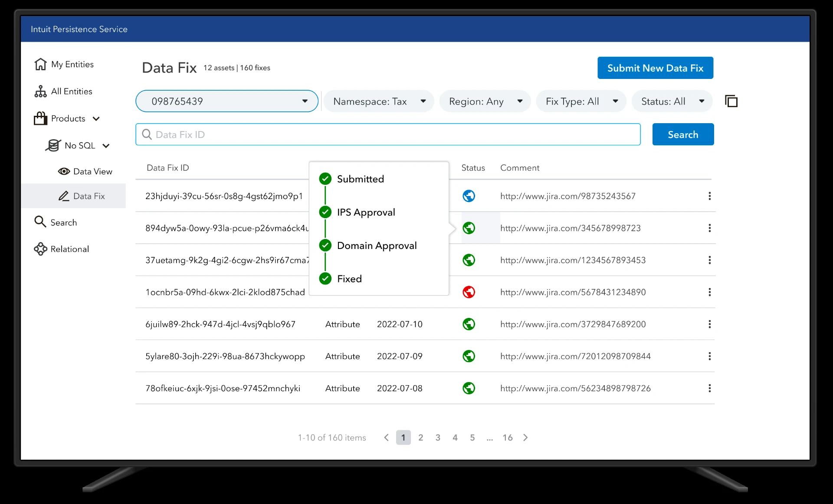Click status globe for jira 1234567893453 row
The height and width of the screenshot is (504, 833).
(469, 260)
